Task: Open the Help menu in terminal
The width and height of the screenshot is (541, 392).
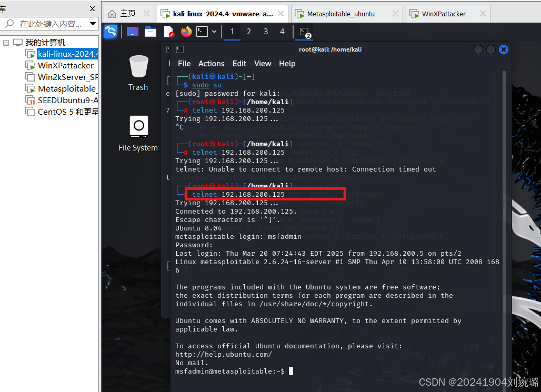Action: pyautogui.click(x=287, y=64)
